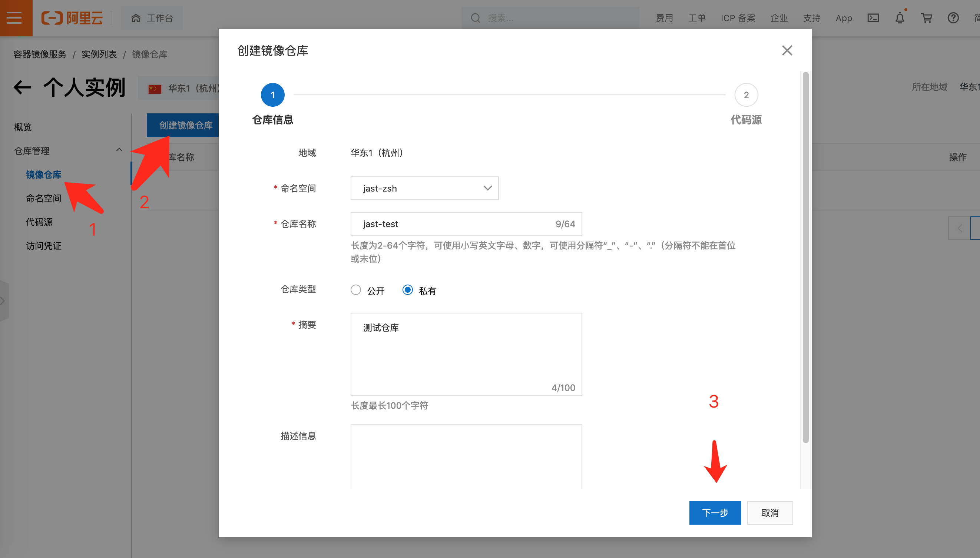The image size is (980, 558).
Task: Navigate to 命名空间 in the sidebar
Action: pyautogui.click(x=43, y=198)
